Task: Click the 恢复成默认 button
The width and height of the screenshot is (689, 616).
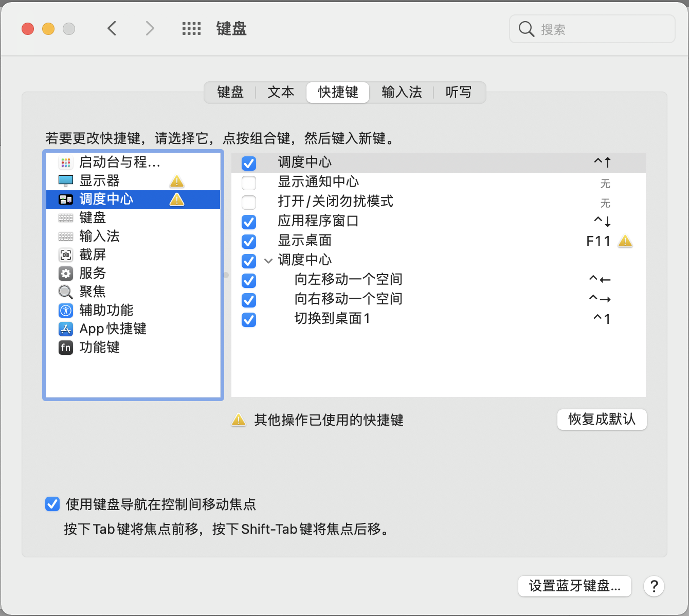Action: pyautogui.click(x=602, y=420)
